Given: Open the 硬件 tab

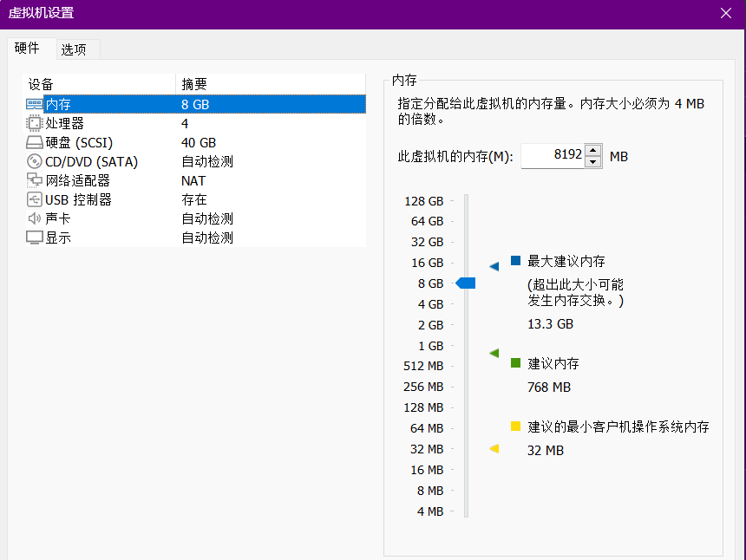Looking at the screenshot, I should [x=28, y=49].
